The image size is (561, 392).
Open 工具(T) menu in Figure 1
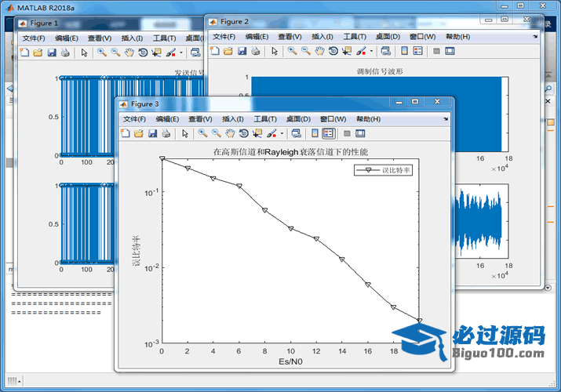(x=164, y=38)
